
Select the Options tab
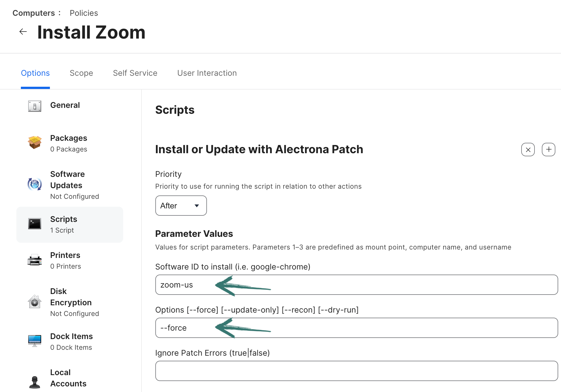pos(35,73)
